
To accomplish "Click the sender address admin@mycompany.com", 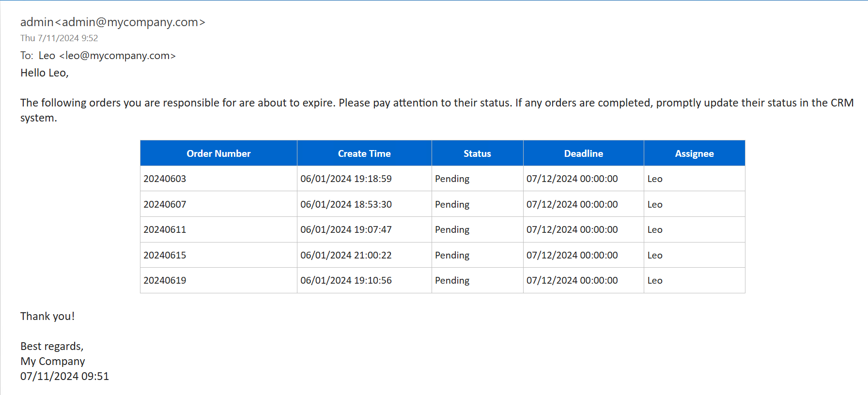I will (130, 22).
